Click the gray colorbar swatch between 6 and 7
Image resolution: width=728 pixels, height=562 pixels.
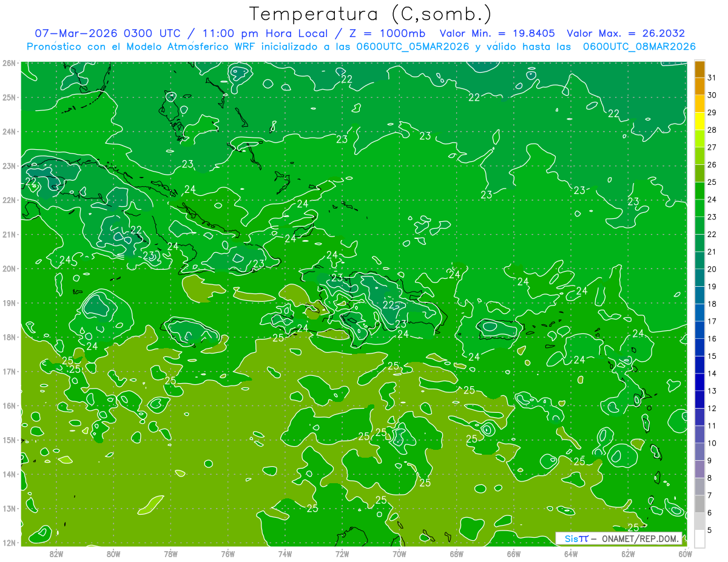[699, 504]
